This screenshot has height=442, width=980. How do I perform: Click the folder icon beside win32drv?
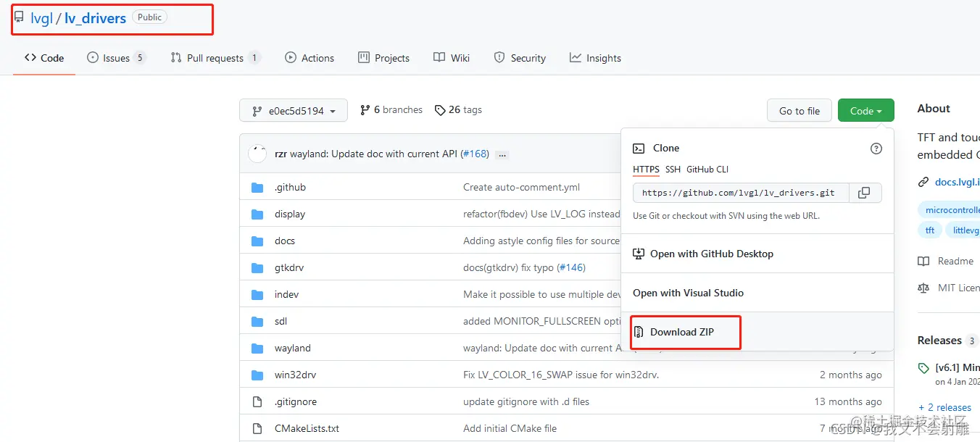tap(257, 375)
